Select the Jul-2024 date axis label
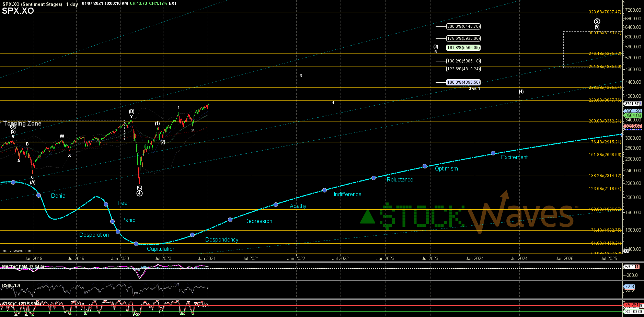Image resolution: width=644 pixels, height=317 pixels. pos(519,258)
